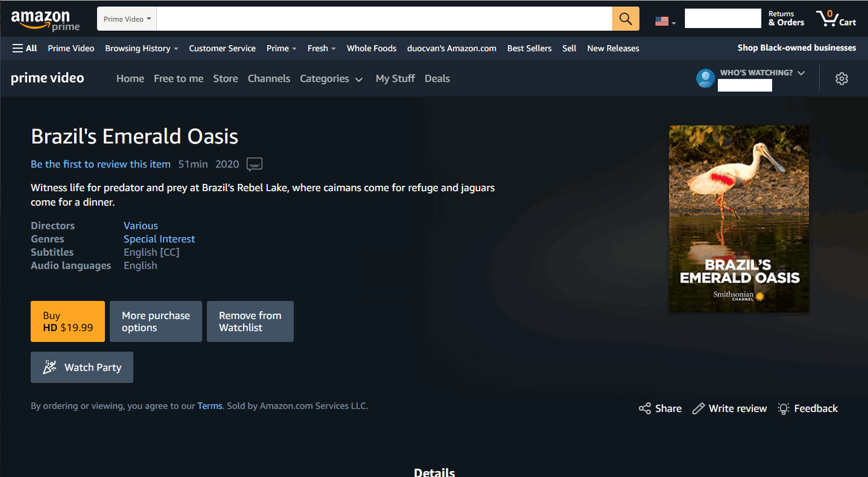Click Remove from Watchlist
Image resolution: width=868 pixels, height=477 pixels.
click(x=250, y=321)
